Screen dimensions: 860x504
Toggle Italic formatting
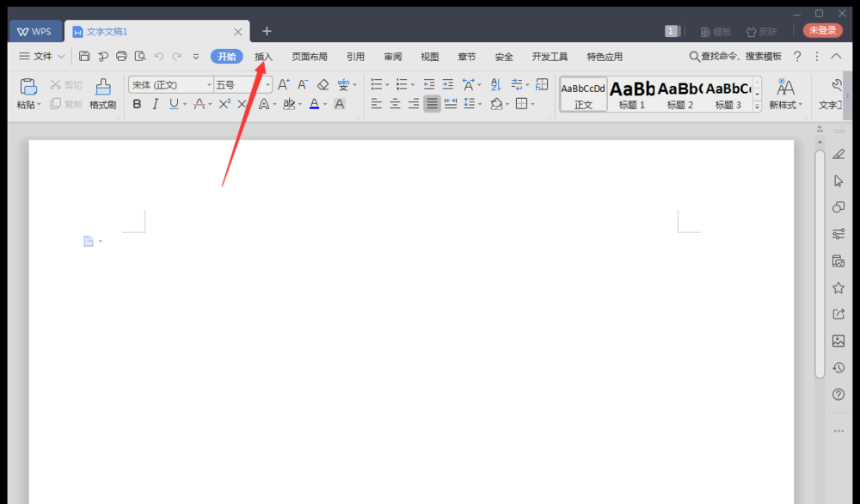pos(155,104)
